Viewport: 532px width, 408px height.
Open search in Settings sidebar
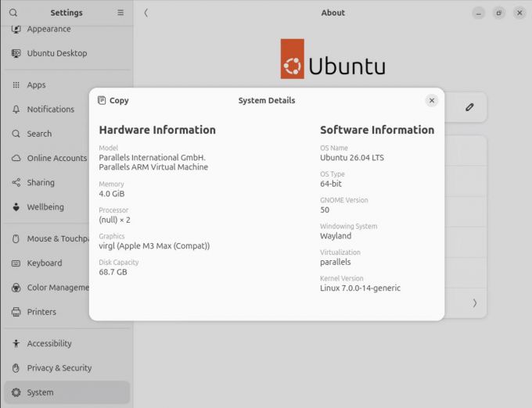coord(13,13)
